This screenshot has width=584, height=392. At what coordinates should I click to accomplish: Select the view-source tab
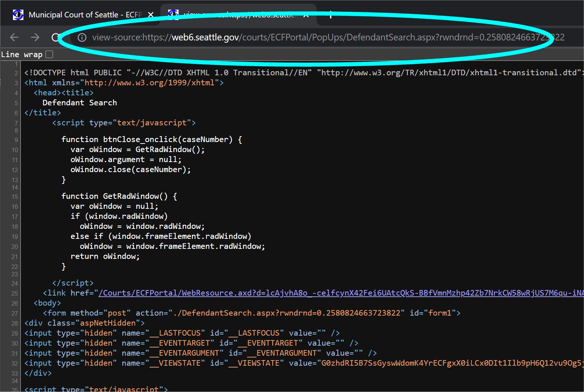[x=238, y=15]
